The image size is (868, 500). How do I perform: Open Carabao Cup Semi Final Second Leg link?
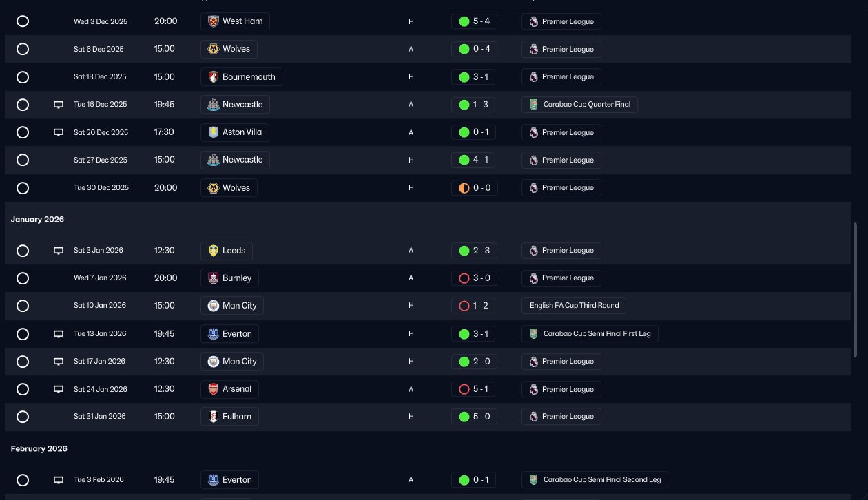(x=595, y=480)
